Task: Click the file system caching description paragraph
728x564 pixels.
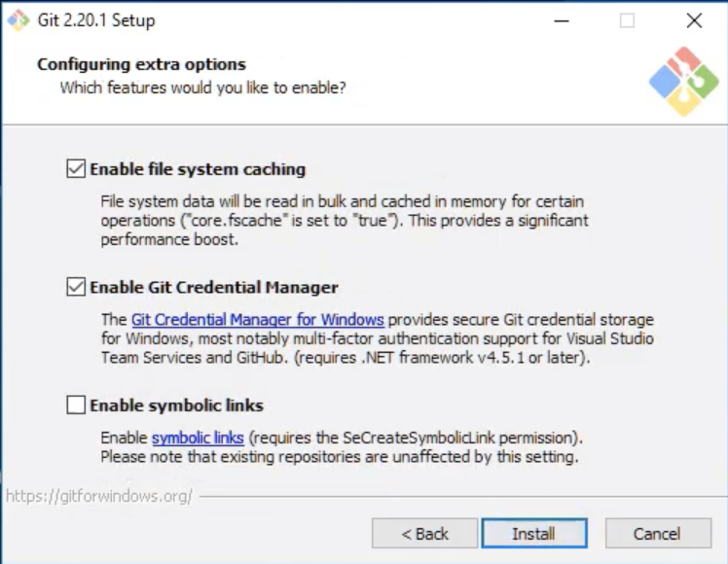Action: [x=346, y=221]
